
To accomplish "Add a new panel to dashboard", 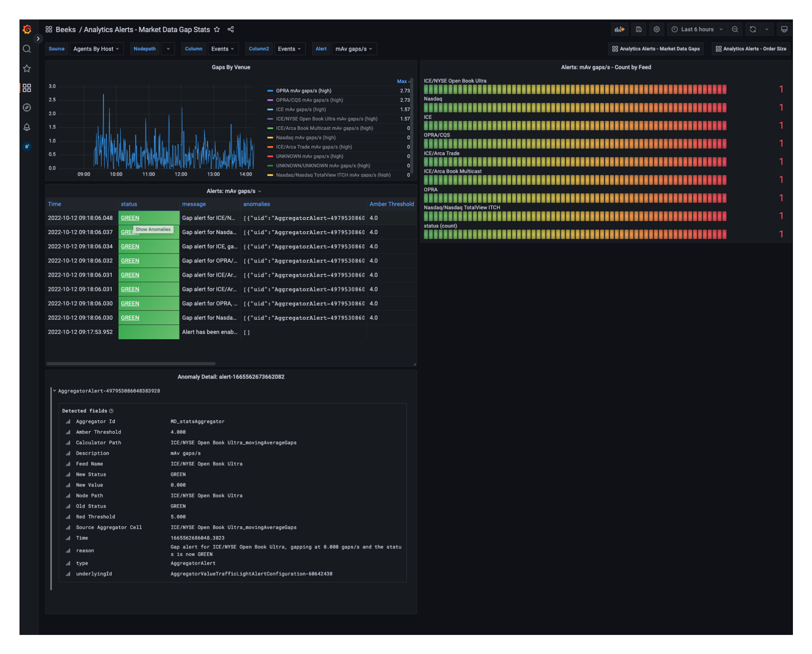I will pyautogui.click(x=619, y=29).
